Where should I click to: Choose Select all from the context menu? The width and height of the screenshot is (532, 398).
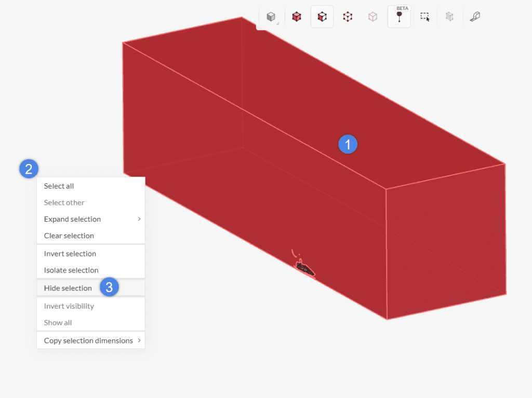(59, 186)
